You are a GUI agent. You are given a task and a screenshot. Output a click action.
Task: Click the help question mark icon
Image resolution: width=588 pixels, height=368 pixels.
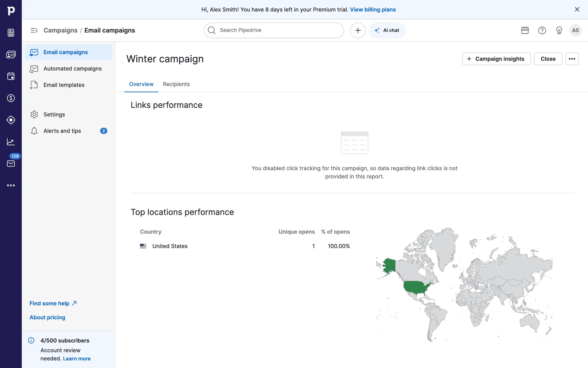coord(542,30)
